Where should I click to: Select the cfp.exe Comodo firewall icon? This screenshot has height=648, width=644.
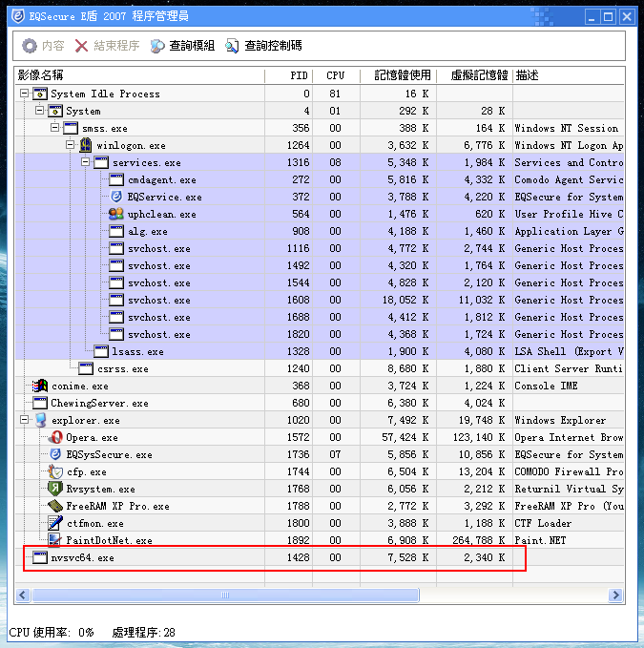[55, 471]
